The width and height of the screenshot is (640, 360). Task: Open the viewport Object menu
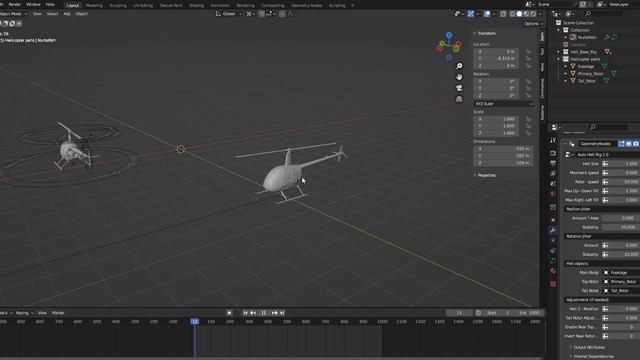(82, 13)
